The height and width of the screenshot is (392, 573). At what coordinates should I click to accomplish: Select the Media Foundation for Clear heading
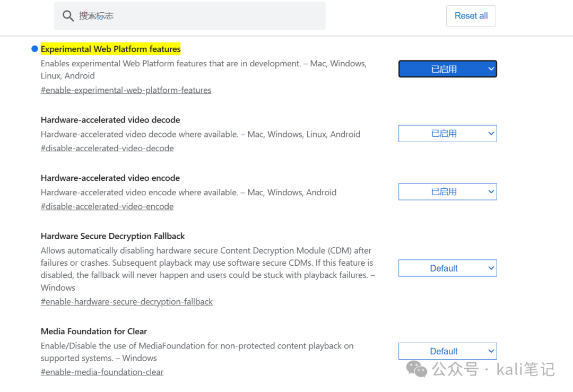coord(94,332)
